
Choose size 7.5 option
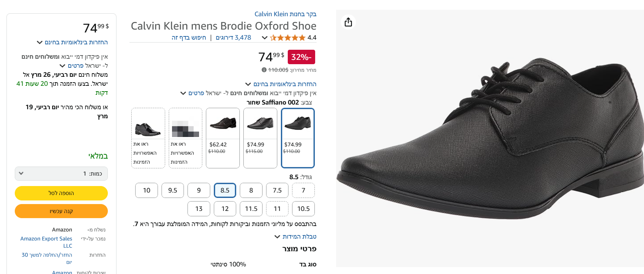click(x=277, y=190)
